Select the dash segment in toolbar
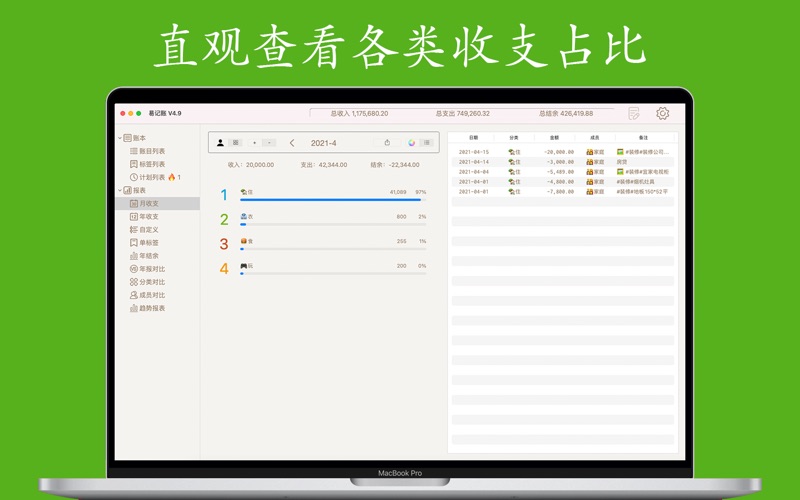The image size is (800, 500). [269, 143]
